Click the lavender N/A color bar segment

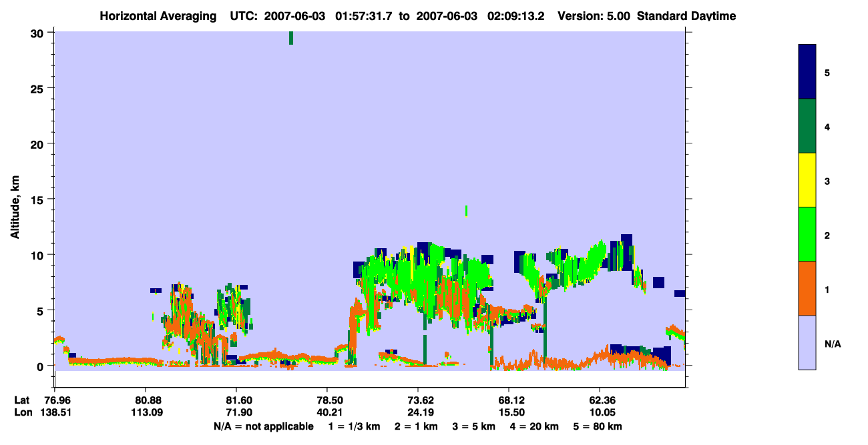pyautogui.click(x=807, y=342)
